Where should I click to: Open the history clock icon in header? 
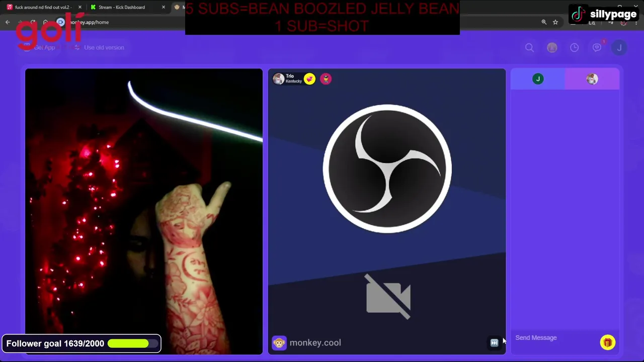click(574, 47)
